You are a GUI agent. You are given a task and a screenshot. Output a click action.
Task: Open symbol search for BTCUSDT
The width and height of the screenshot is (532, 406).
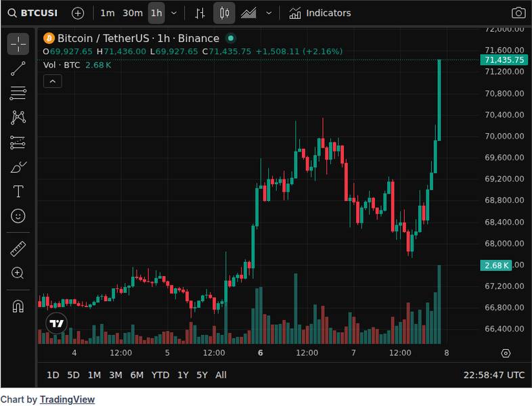click(32, 14)
